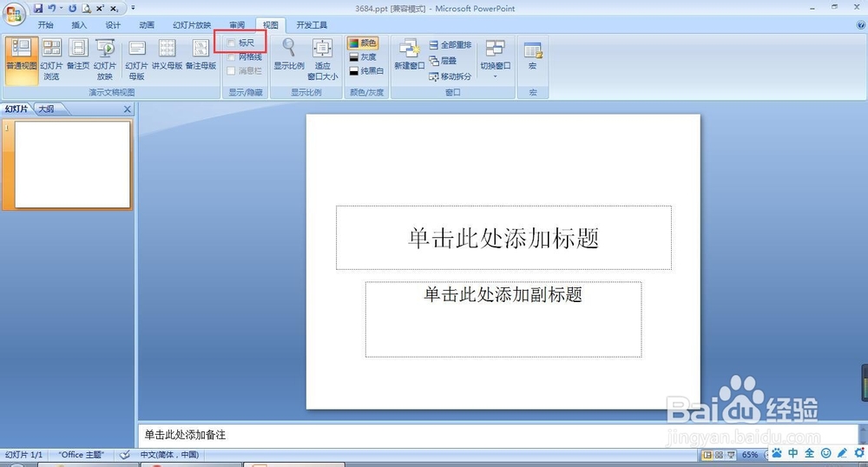Click the Redo icon in quick access toolbar

[73, 9]
